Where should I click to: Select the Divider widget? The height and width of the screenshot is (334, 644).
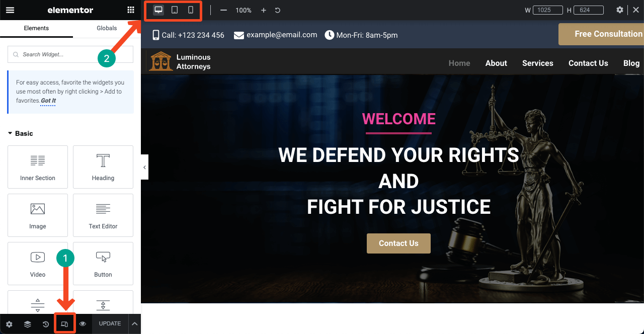coord(38,302)
